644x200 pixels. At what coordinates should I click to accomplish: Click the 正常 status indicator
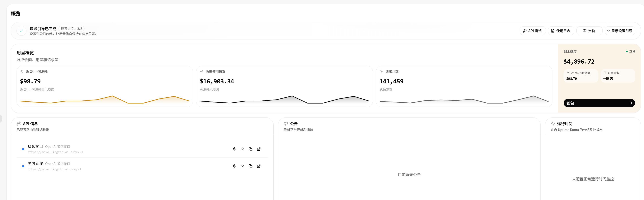tap(631, 52)
